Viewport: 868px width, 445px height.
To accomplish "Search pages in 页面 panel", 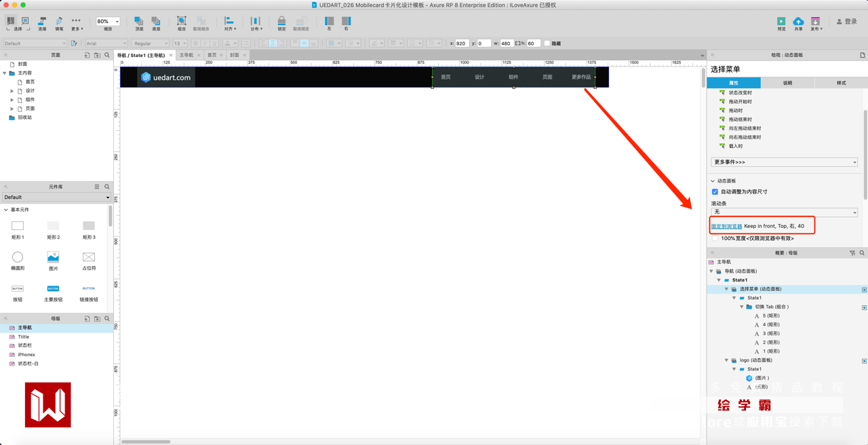I will 107,55.
